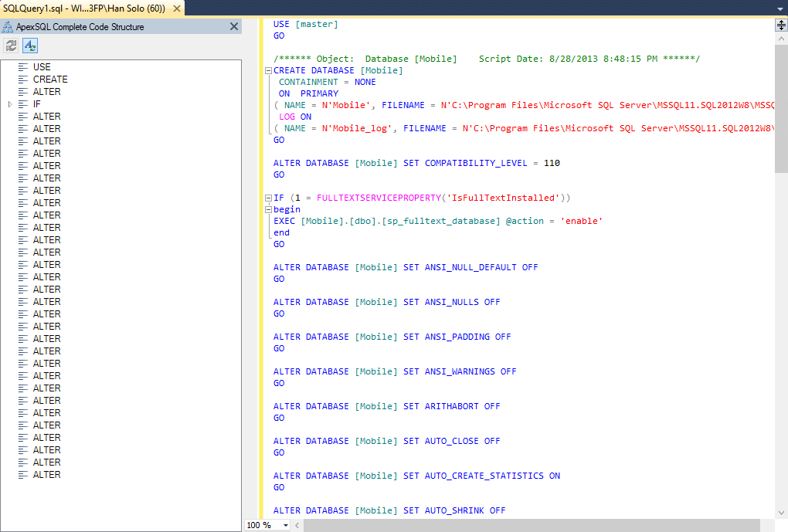
Task: Click the ApexSQL Code Structure panel icon
Action: click(8, 26)
